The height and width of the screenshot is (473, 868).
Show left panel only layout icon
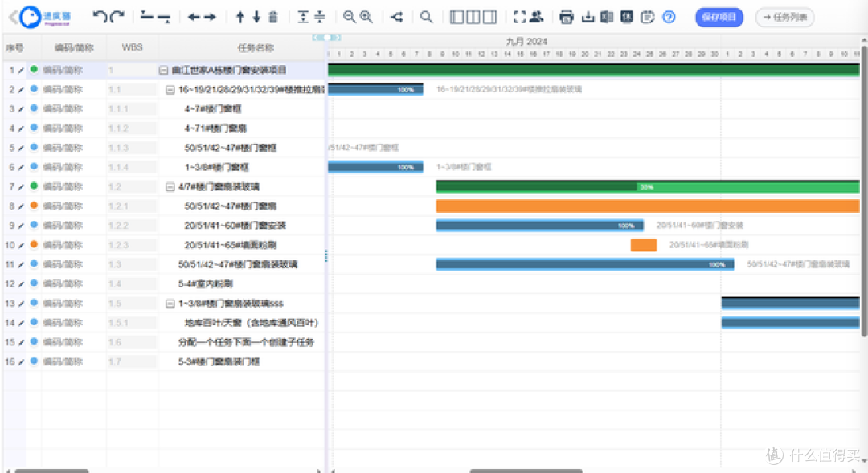click(x=457, y=17)
